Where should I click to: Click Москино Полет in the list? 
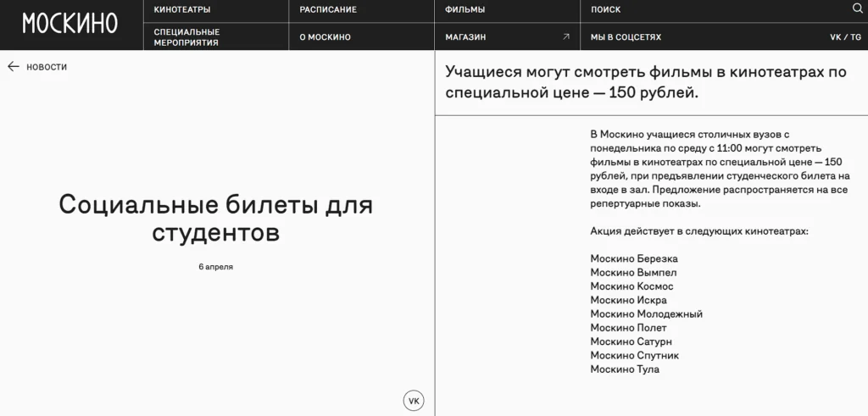628,328
